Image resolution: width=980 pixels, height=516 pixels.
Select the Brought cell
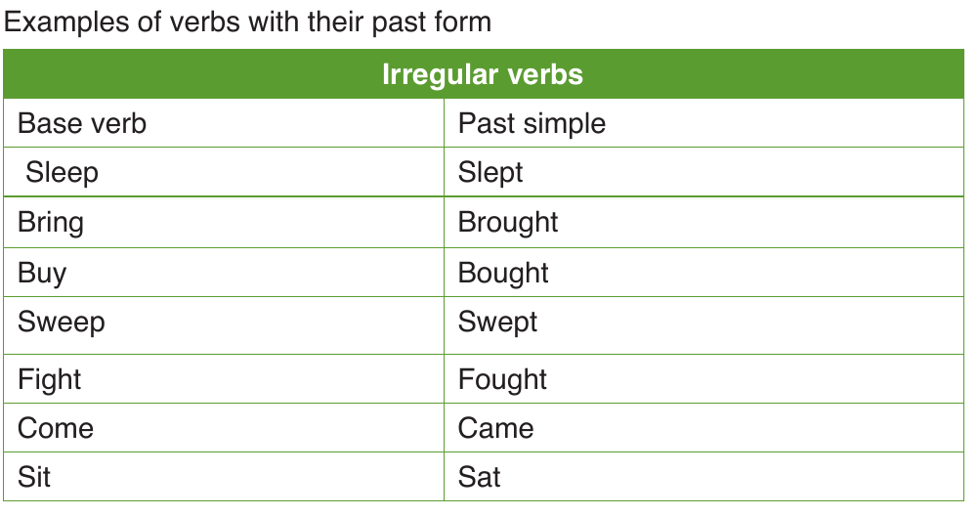(703, 223)
